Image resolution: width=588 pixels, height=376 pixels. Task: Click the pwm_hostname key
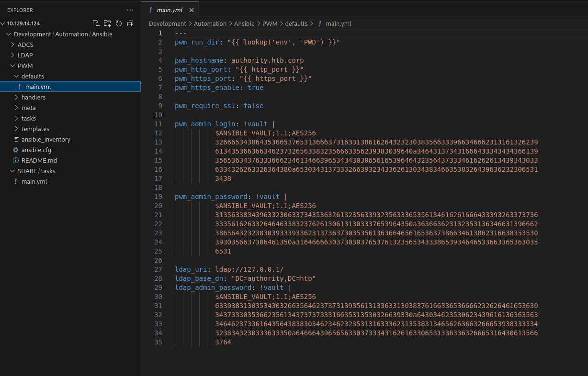coord(199,60)
